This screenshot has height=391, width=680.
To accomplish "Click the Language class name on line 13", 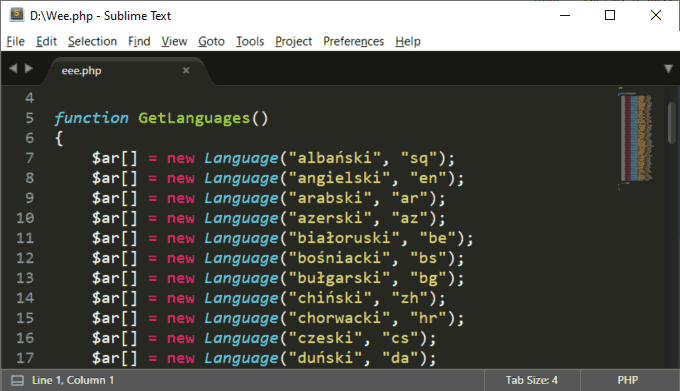I will pyautogui.click(x=241, y=278).
